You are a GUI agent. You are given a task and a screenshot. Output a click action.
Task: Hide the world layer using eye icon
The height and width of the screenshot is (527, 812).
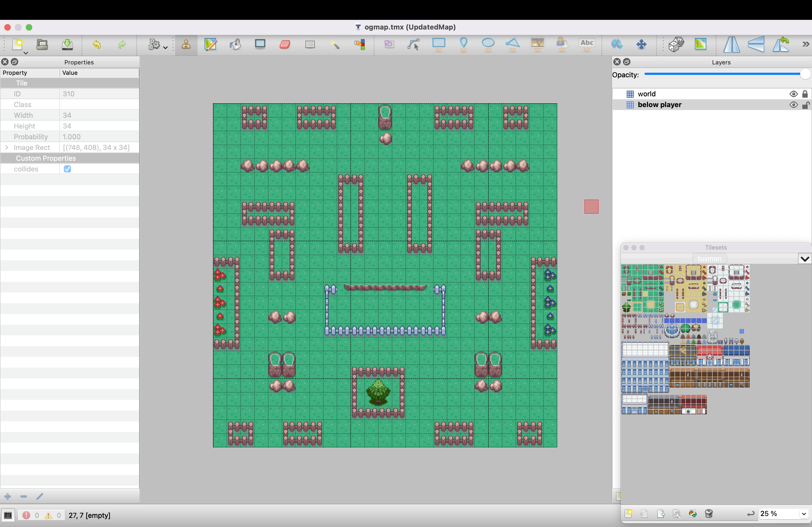[x=793, y=94]
